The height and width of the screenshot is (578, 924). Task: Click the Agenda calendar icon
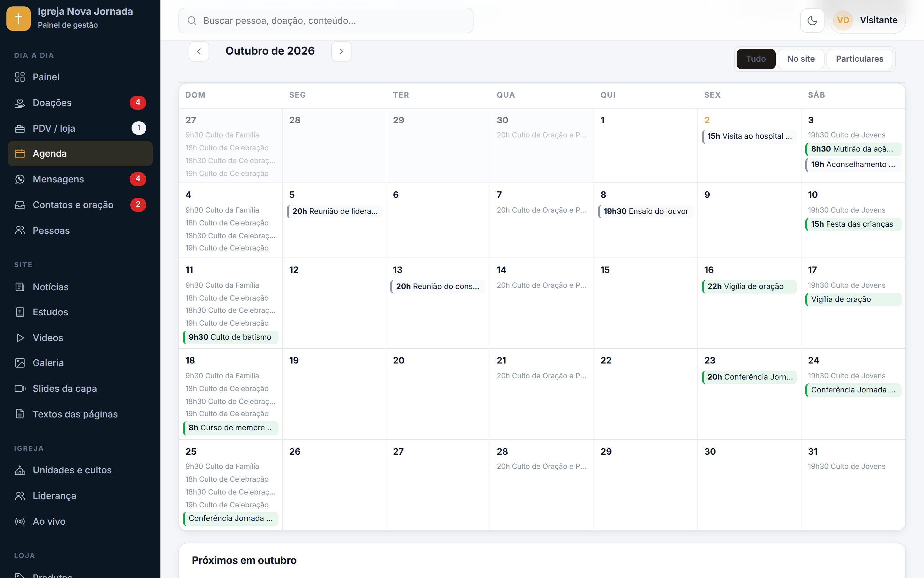[20, 154]
